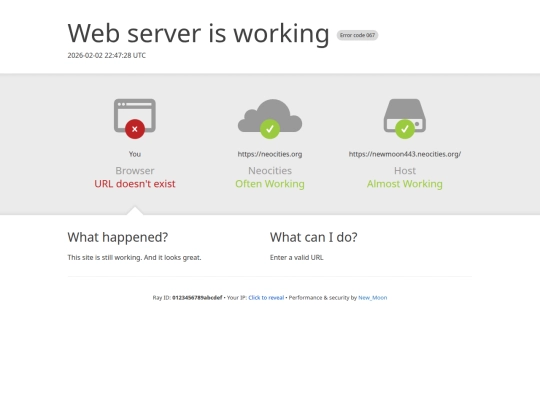Image resolution: width=540 pixels, height=405 pixels.
Task: Click the Enter a valid URL text
Action: (x=297, y=257)
